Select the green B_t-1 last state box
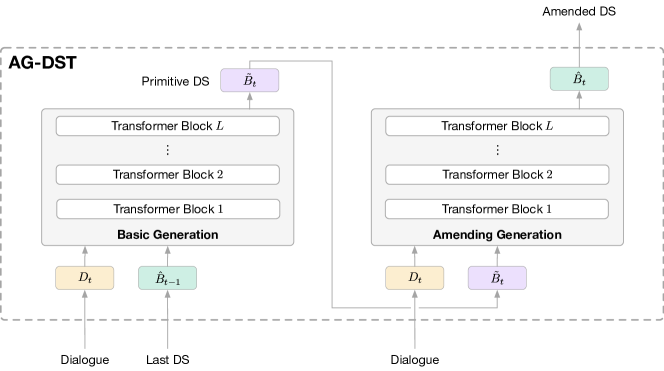This screenshot has width=664, height=371. click(167, 278)
